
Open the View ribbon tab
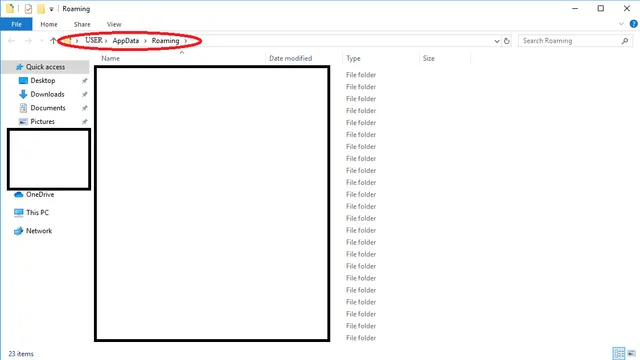(x=114, y=24)
